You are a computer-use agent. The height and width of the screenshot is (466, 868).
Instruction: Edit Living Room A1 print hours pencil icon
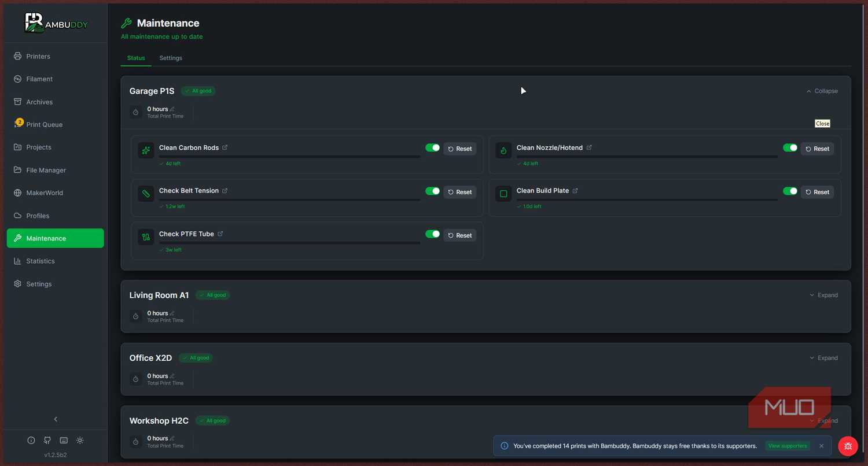point(172,313)
